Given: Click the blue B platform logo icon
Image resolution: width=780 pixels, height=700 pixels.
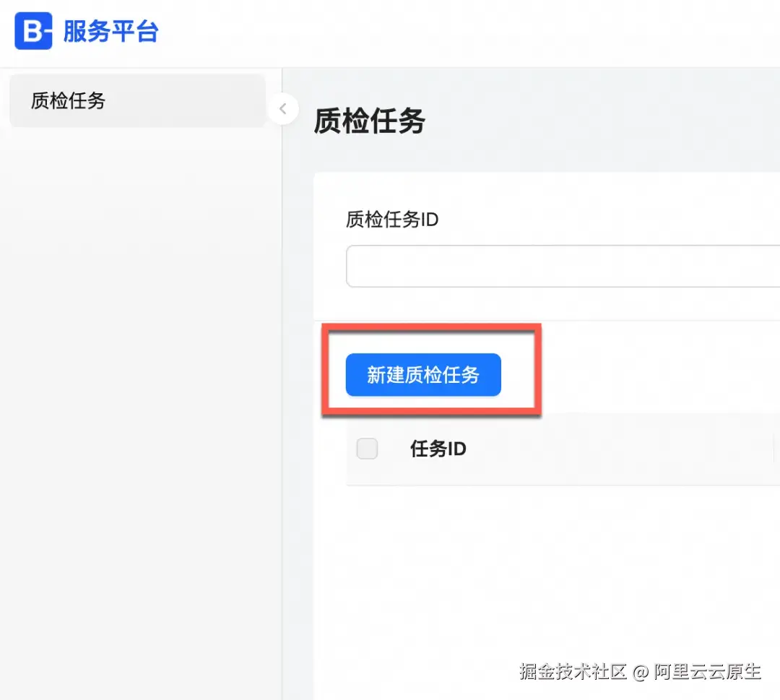Looking at the screenshot, I should (33, 31).
